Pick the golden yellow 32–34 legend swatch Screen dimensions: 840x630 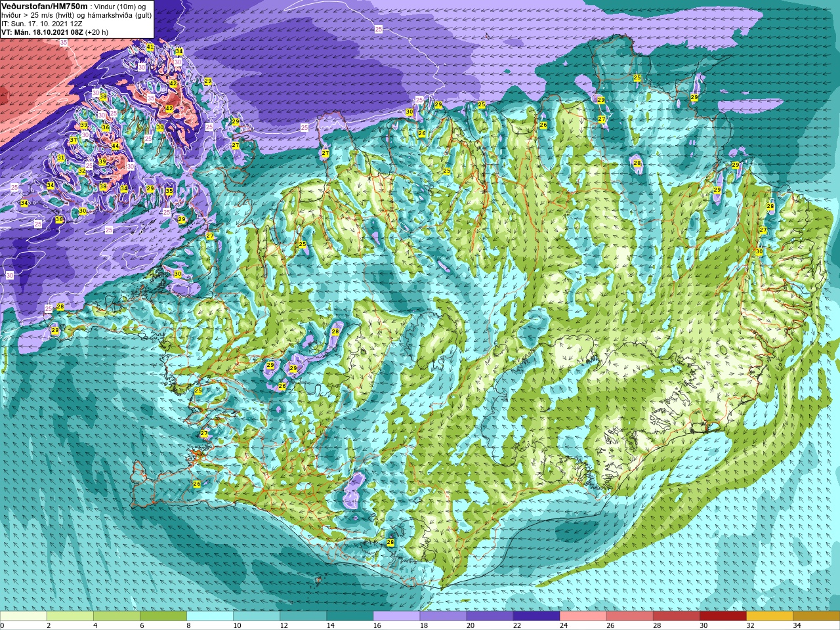coord(769,616)
